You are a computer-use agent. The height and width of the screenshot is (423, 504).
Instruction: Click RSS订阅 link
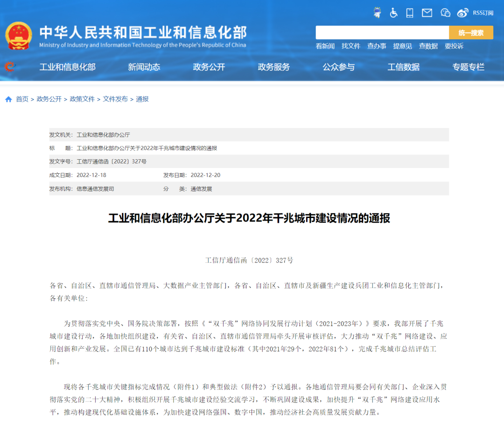[483, 13]
